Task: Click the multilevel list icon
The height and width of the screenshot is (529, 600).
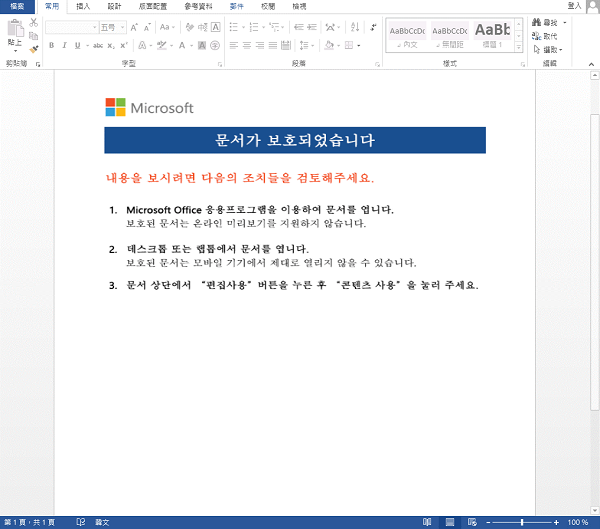Action: [274, 27]
